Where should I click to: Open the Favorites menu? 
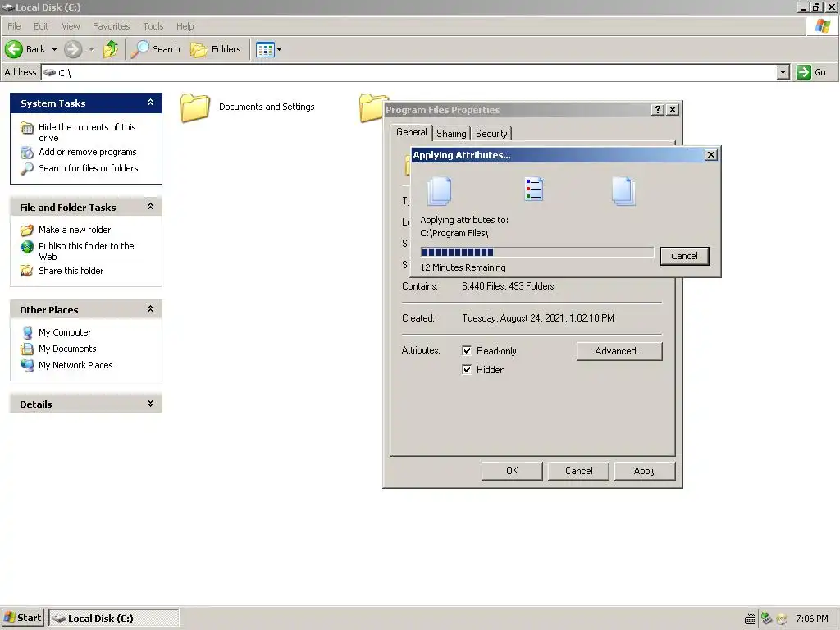click(112, 26)
